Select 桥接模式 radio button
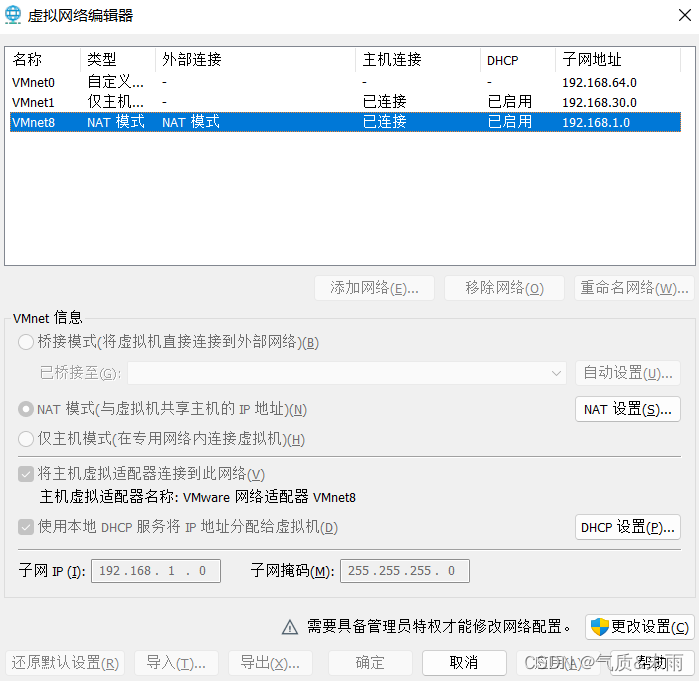The width and height of the screenshot is (699, 681). coord(26,342)
